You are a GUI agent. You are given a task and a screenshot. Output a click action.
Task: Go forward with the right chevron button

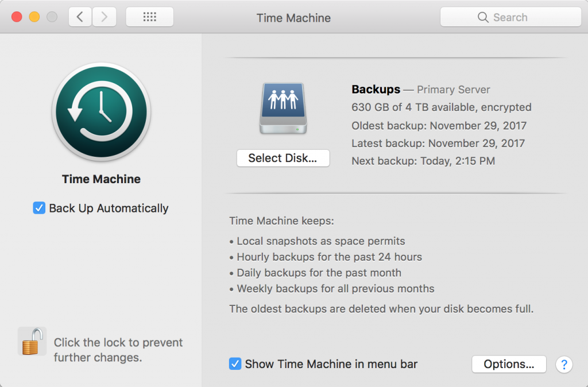click(104, 17)
